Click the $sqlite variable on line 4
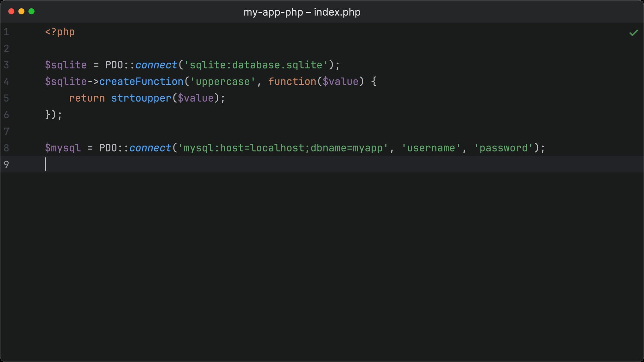 66,81
